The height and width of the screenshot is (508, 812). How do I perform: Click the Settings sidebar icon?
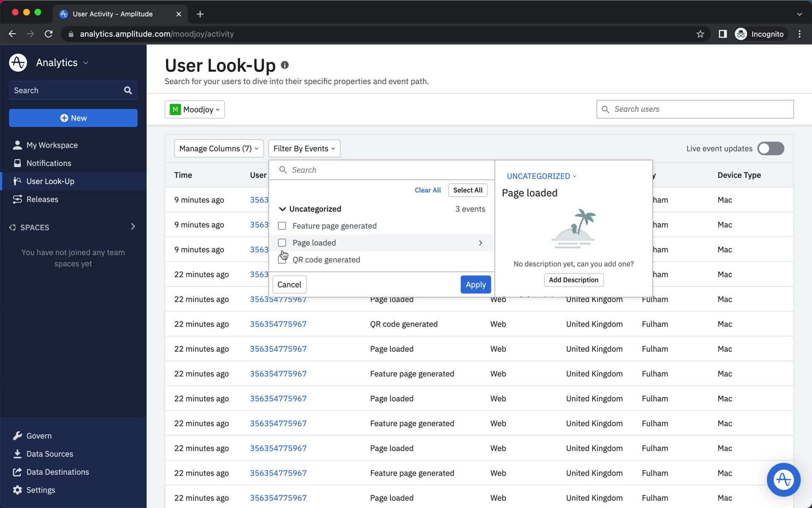pyautogui.click(x=17, y=490)
